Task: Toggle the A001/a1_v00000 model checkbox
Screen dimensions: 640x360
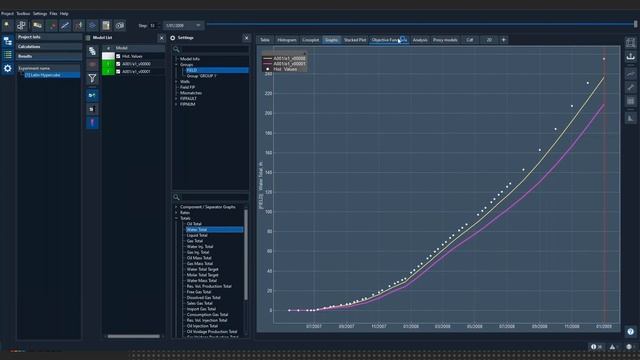Action: coord(118,64)
